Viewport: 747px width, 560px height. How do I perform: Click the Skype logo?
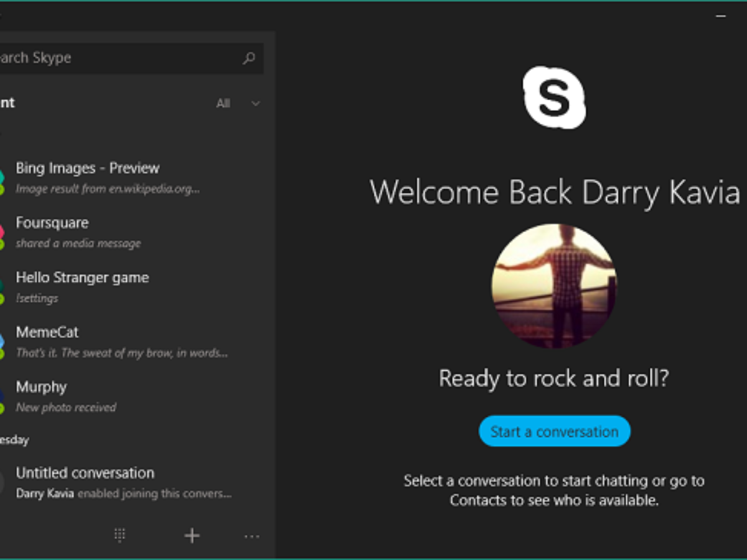554,98
